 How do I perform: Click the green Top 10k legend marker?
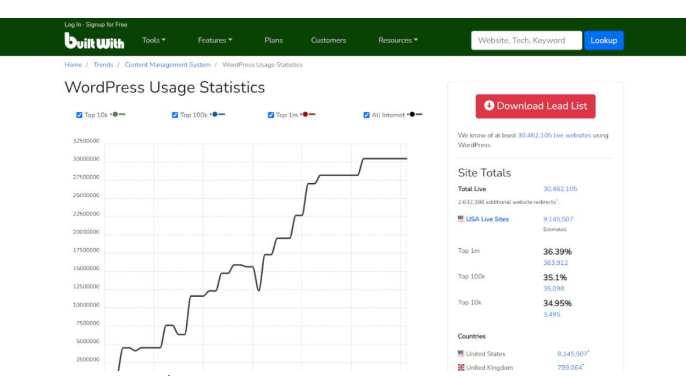point(118,115)
